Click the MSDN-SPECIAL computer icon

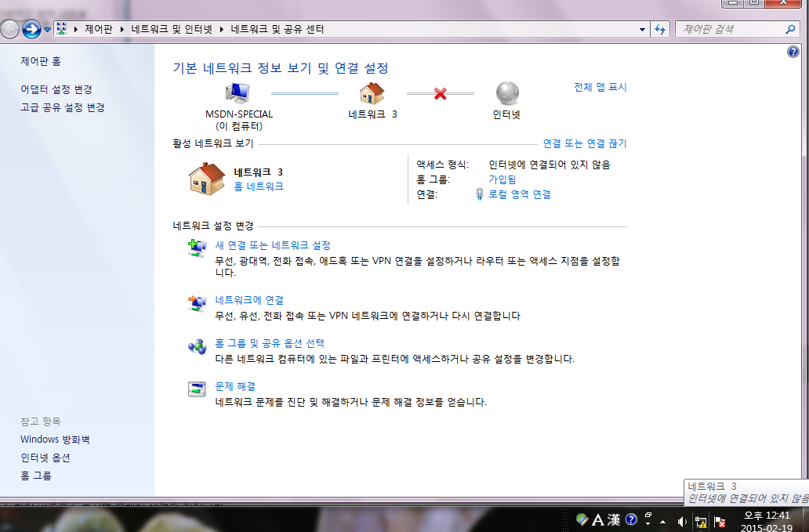coord(238,93)
